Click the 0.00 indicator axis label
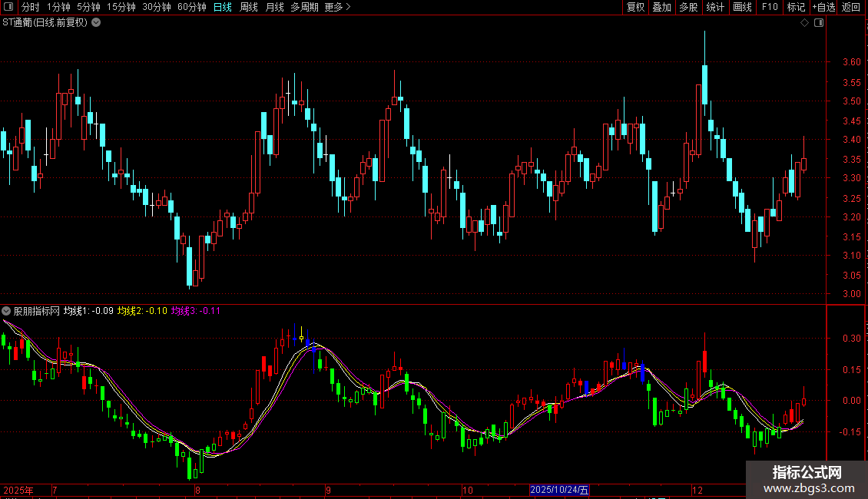The width and height of the screenshot is (868, 499). pyautogui.click(x=852, y=401)
